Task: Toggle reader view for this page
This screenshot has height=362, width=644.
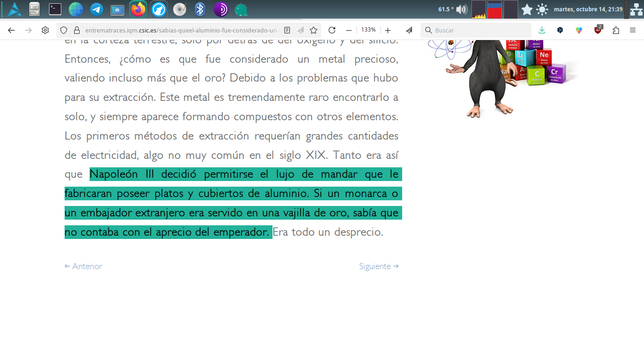Action: tap(287, 30)
